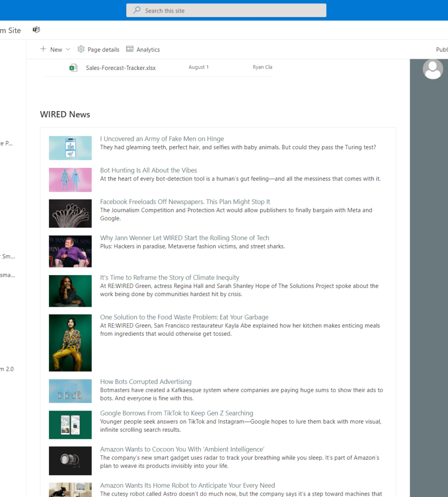The image size is (448, 497).
Task: Open 'Bot Hunting Is All About the Vibes'
Action: click(149, 170)
